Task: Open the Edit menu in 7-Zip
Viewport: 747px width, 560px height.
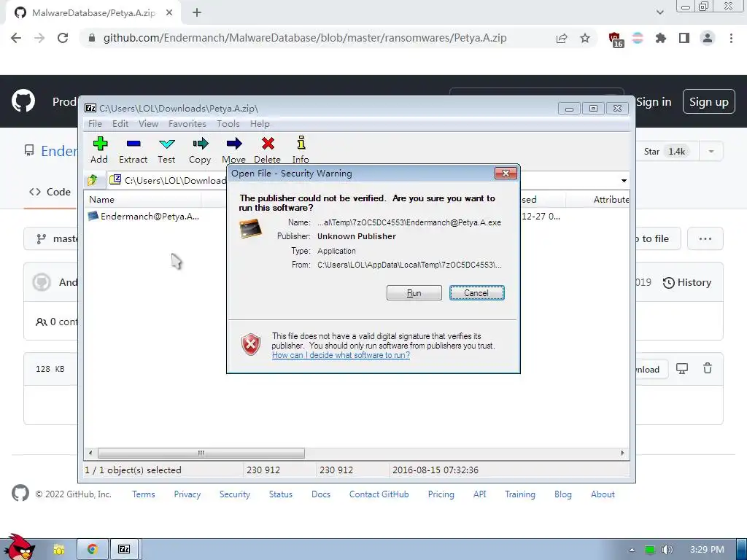Action: point(120,124)
